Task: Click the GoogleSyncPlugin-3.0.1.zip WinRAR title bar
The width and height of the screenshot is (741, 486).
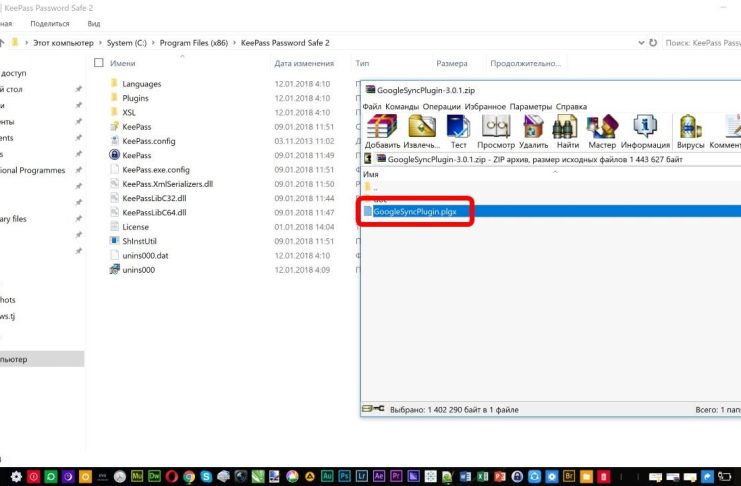Action: (551, 90)
